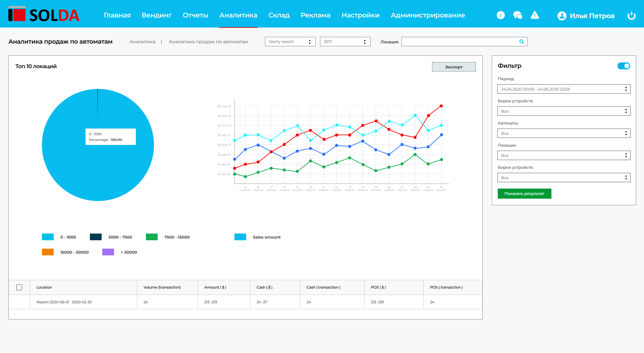The height and width of the screenshot is (353, 644).
Task: Open the chat messages icon
Action: tap(518, 15)
